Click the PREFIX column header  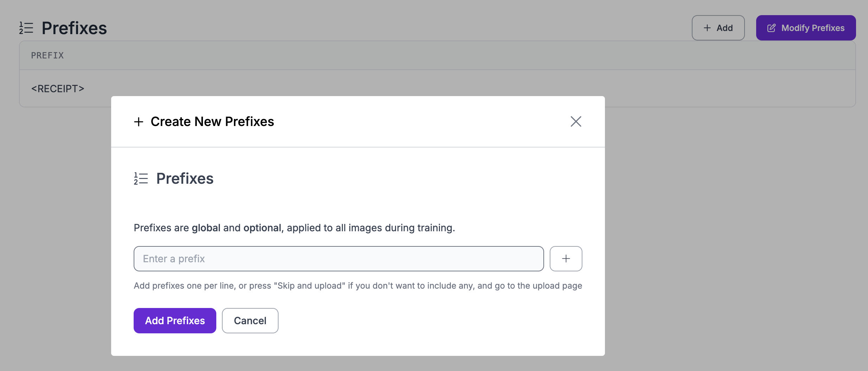pos(47,55)
